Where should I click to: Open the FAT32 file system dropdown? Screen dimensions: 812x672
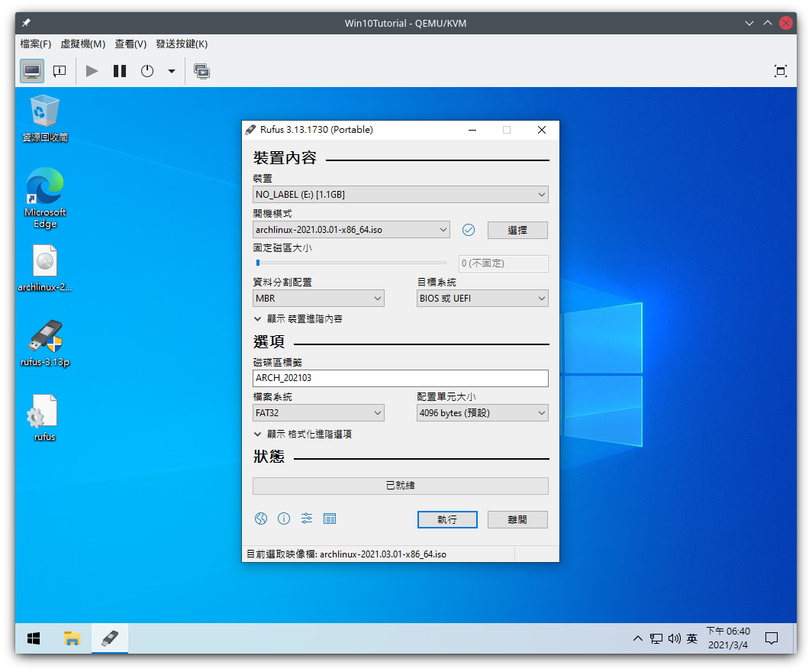318,413
